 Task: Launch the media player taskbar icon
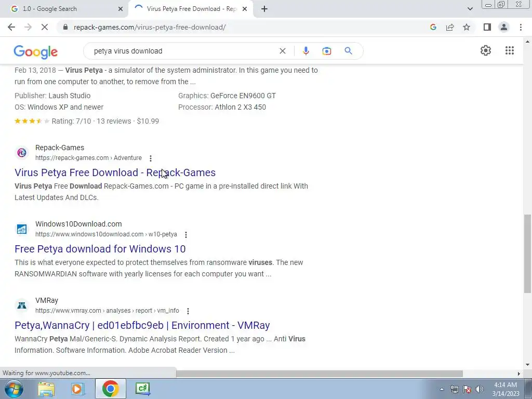click(x=77, y=389)
